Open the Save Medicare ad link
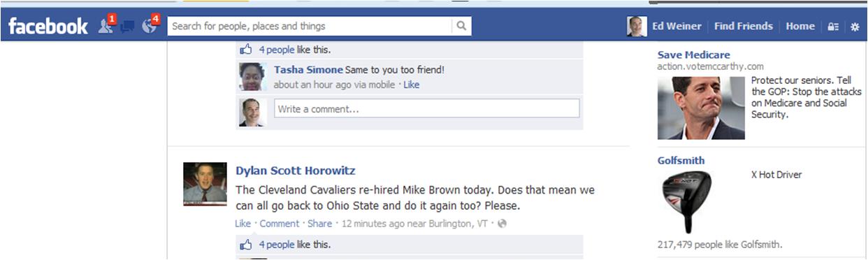 [694, 55]
